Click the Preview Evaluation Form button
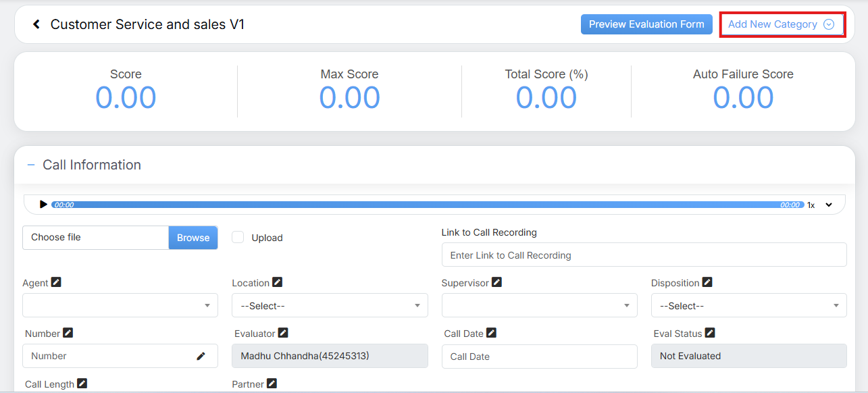Viewport: 868px width, 393px height. tap(646, 24)
